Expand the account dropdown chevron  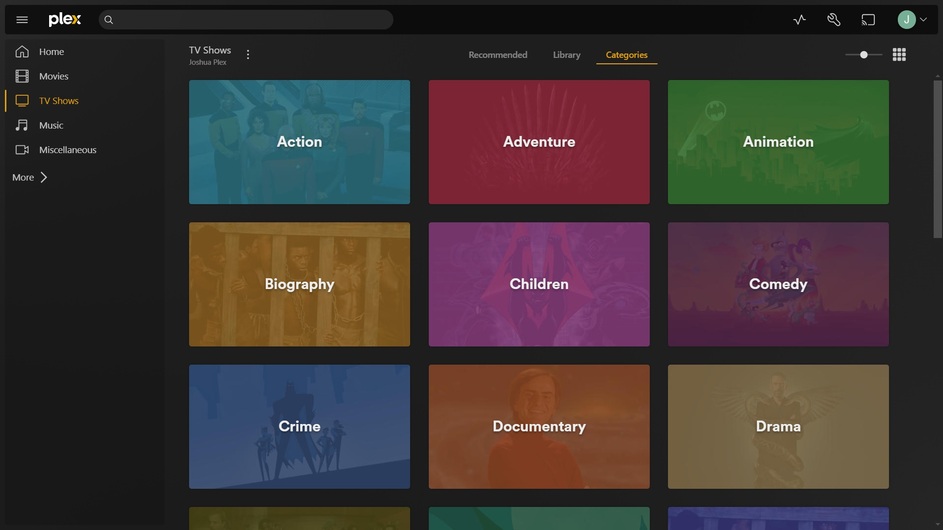[x=923, y=20]
